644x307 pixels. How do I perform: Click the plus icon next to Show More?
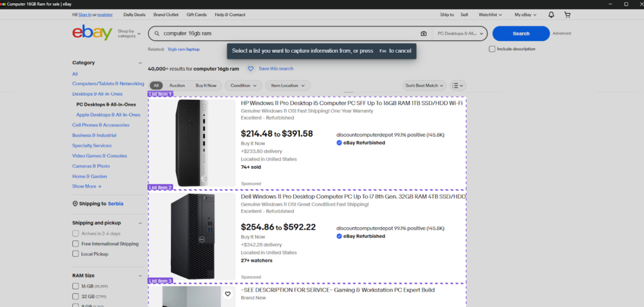pos(99,187)
